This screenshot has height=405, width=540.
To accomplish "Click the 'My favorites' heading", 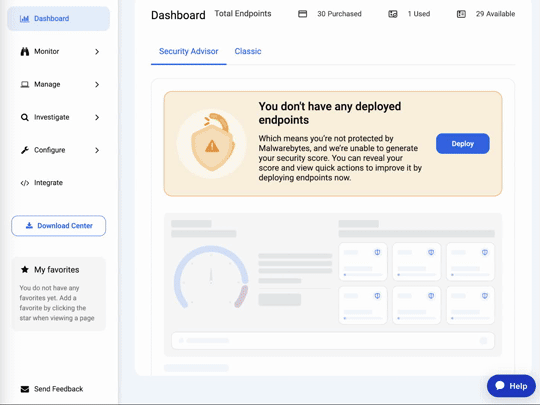I will pos(56,270).
